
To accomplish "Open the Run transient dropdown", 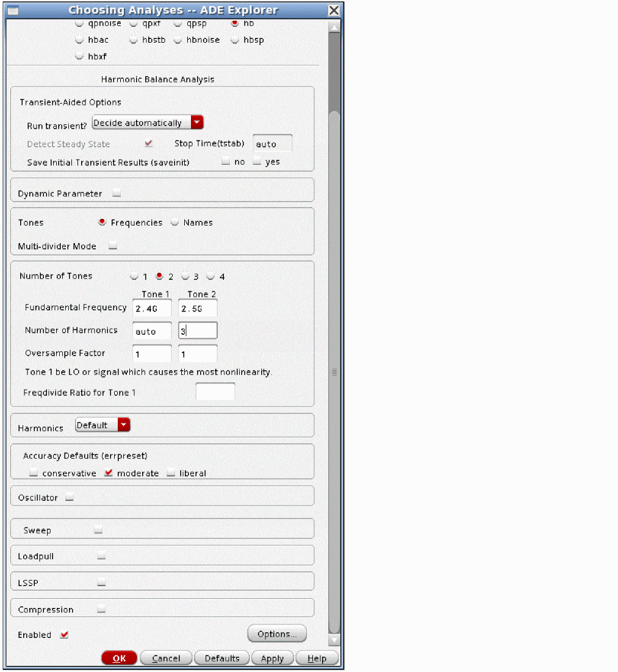I will pos(148,123).
